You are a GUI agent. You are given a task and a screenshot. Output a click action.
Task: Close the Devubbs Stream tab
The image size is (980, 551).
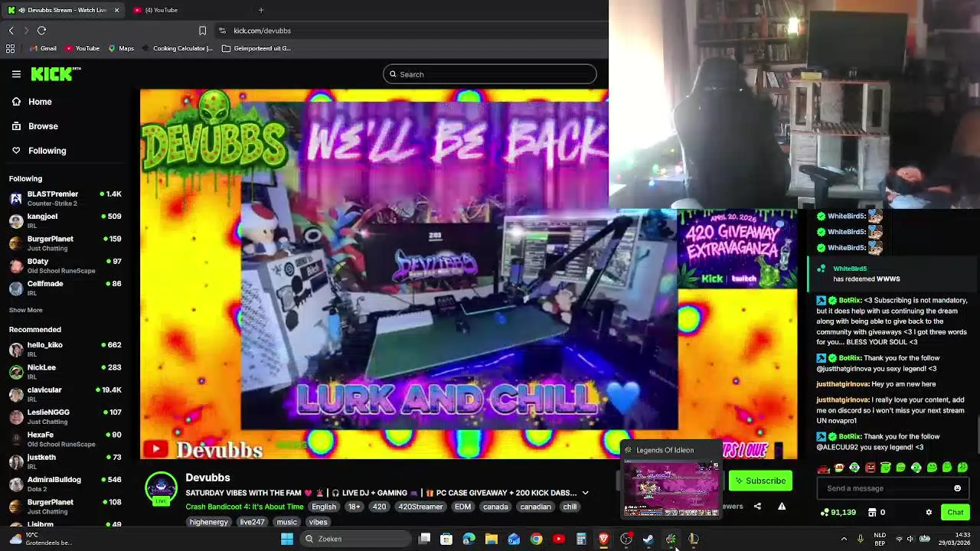tap(116, 10)
